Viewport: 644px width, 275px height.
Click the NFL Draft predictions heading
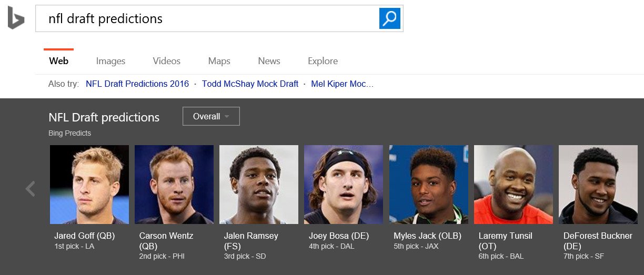pos(104,117)
